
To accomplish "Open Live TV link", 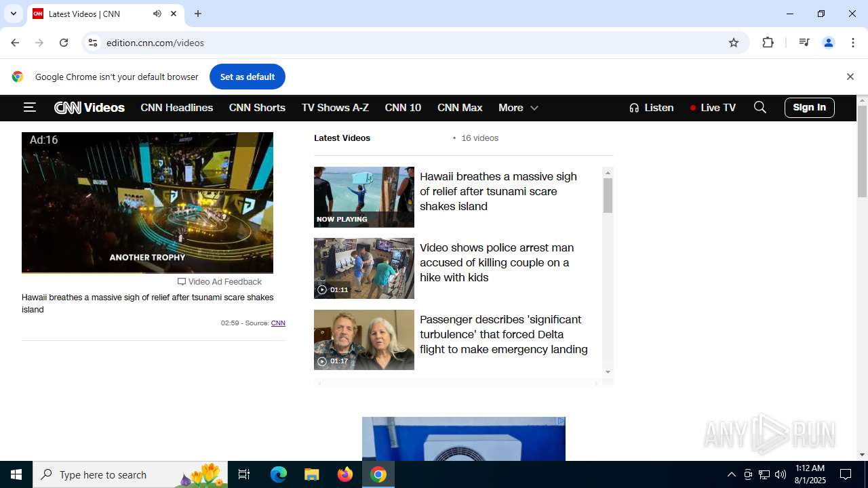I will click(713, 108).
